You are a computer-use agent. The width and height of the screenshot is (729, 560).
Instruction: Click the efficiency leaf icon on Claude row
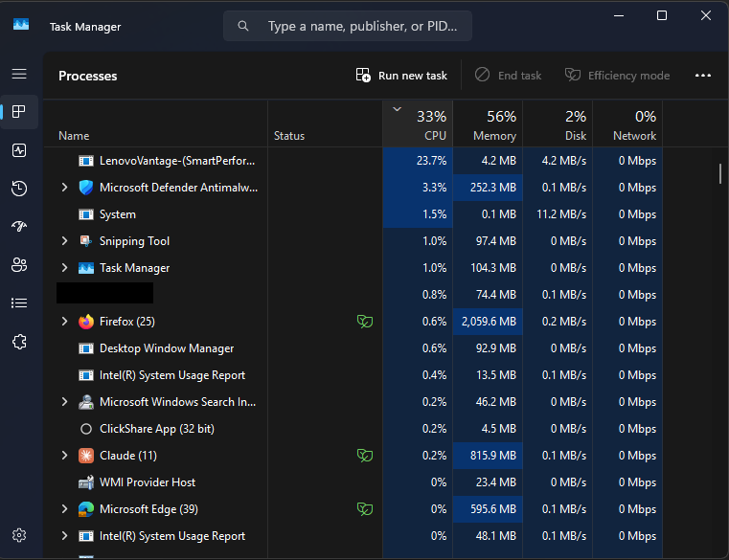click(x=365, y=456)
